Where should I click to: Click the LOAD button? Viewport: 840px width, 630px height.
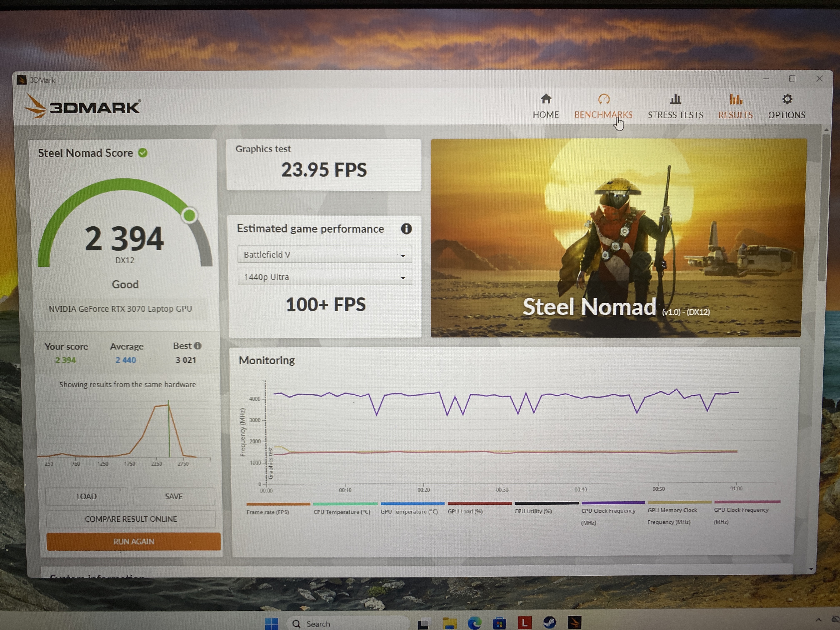pos(87,496)
